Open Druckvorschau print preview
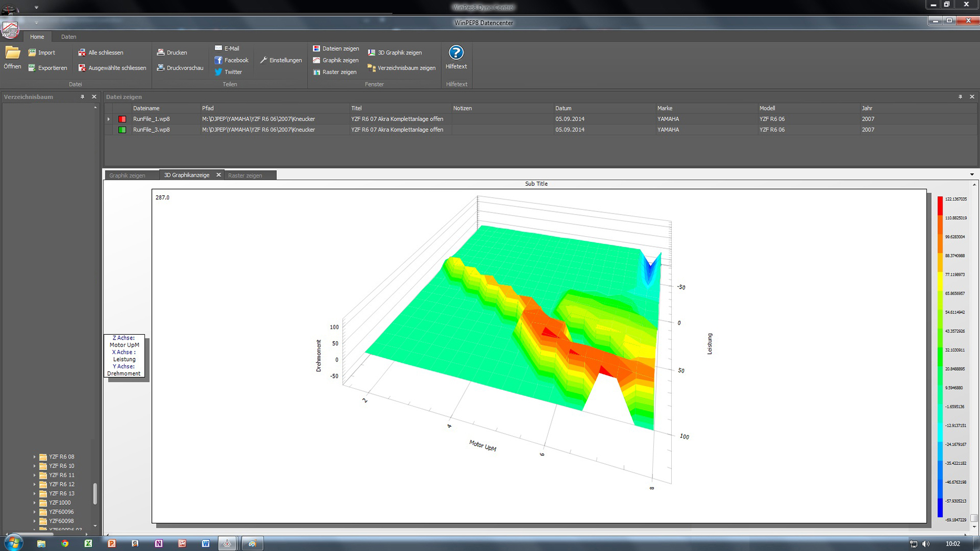This screenshot has height=551, width=980. [180, 68]
